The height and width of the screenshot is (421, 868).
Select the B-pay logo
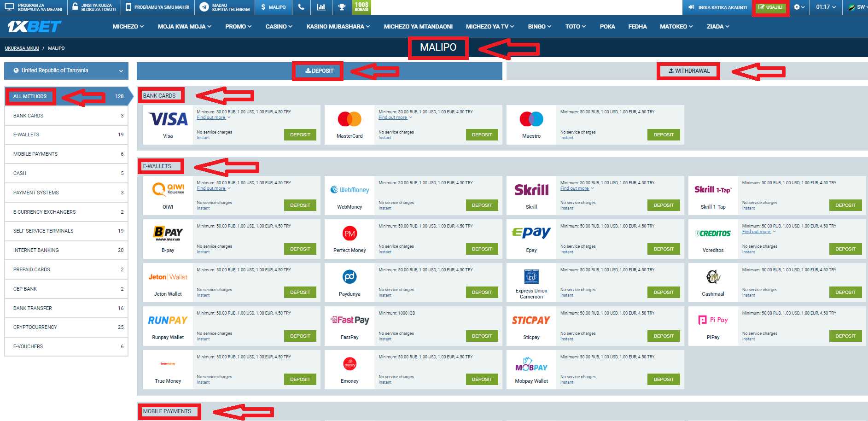[x=168, y=233]
